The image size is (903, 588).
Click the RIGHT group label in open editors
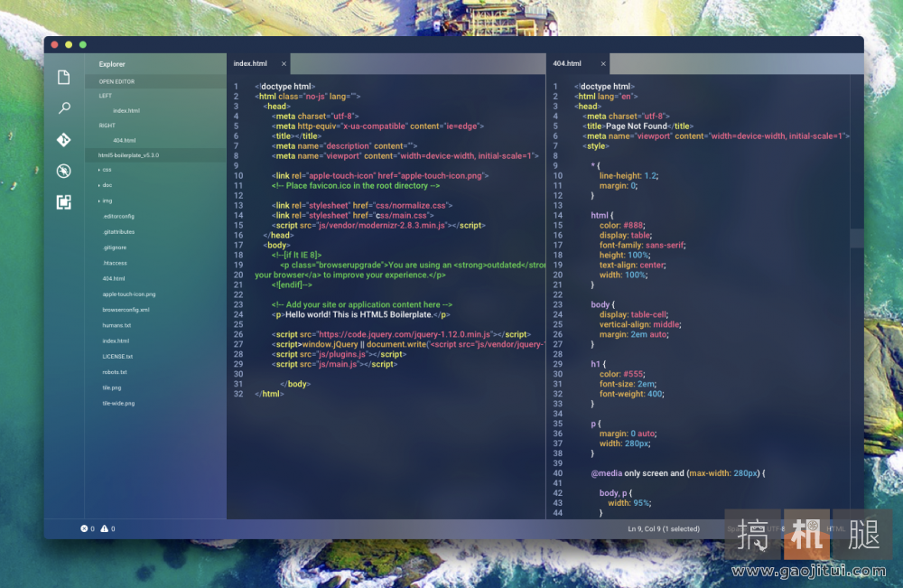107,126
